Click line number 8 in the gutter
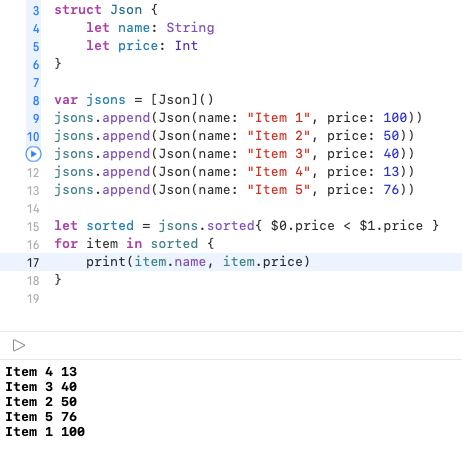 (x=36, y=101)
